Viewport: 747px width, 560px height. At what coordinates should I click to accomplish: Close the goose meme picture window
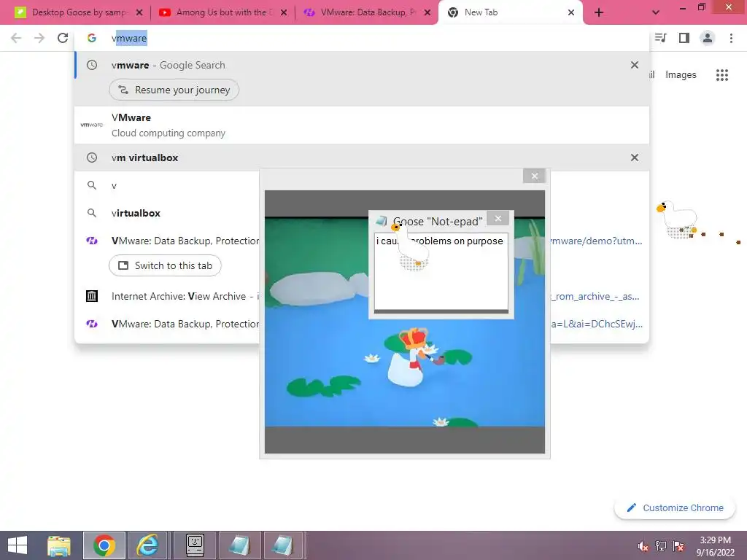tap(534, 176)
